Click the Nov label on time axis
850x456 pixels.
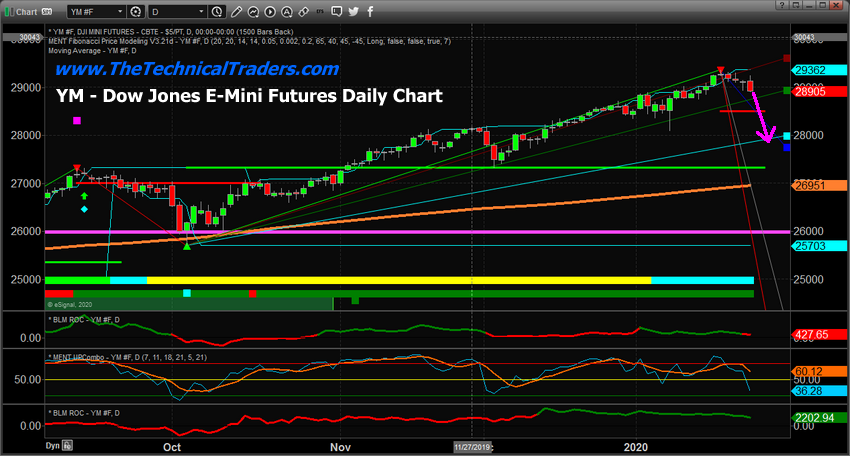(340, 447)
